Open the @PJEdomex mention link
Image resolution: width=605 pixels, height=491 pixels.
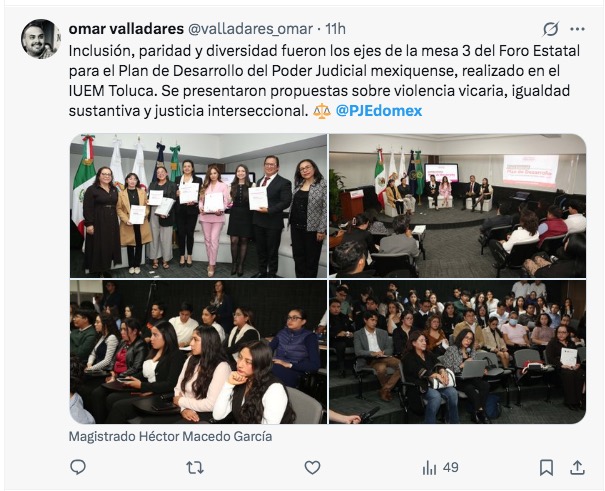click(x=379, y=111)
